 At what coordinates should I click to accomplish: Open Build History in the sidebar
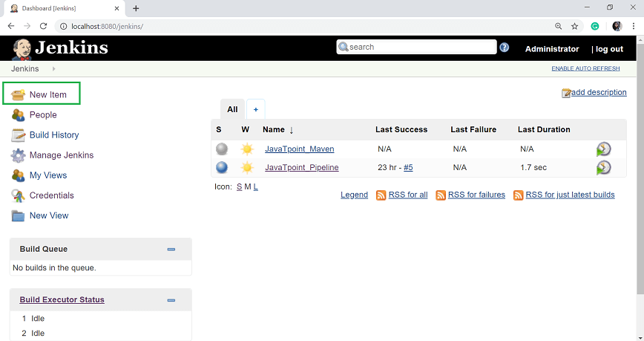pyautogui.click(x=54, y=135)
